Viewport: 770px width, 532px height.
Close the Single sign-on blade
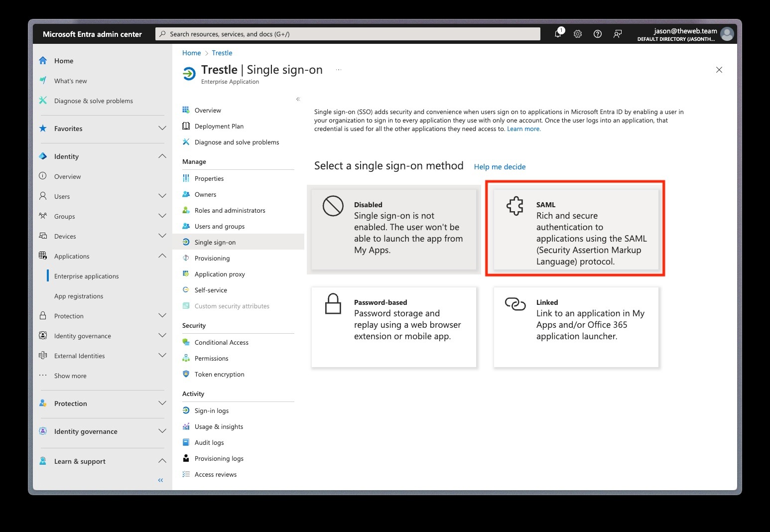[719, 70]
